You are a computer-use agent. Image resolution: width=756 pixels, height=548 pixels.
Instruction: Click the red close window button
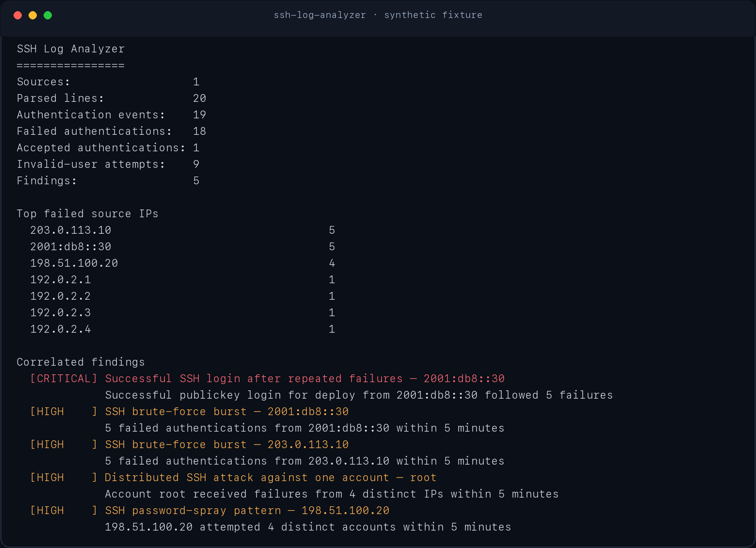pos(18,15)
